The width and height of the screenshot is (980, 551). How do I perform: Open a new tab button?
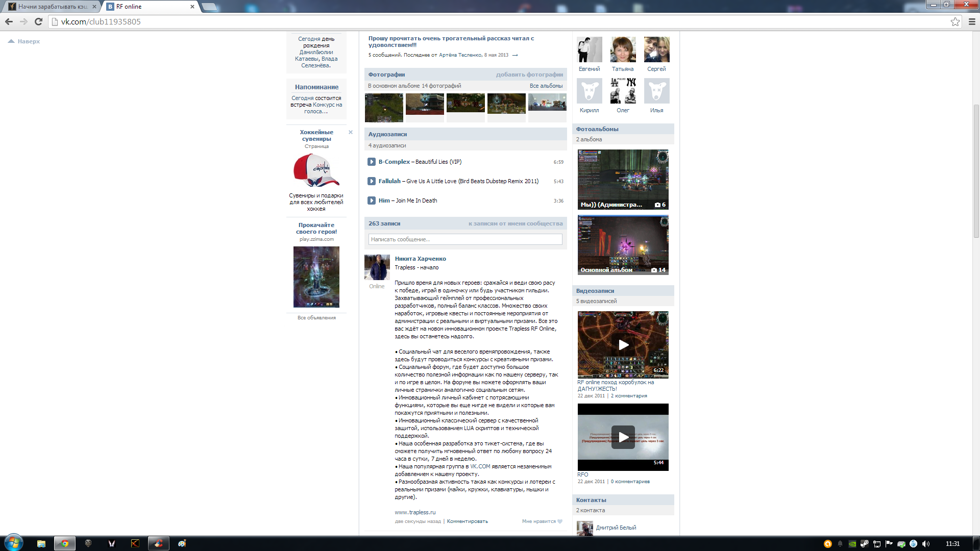tap(209, 7)
